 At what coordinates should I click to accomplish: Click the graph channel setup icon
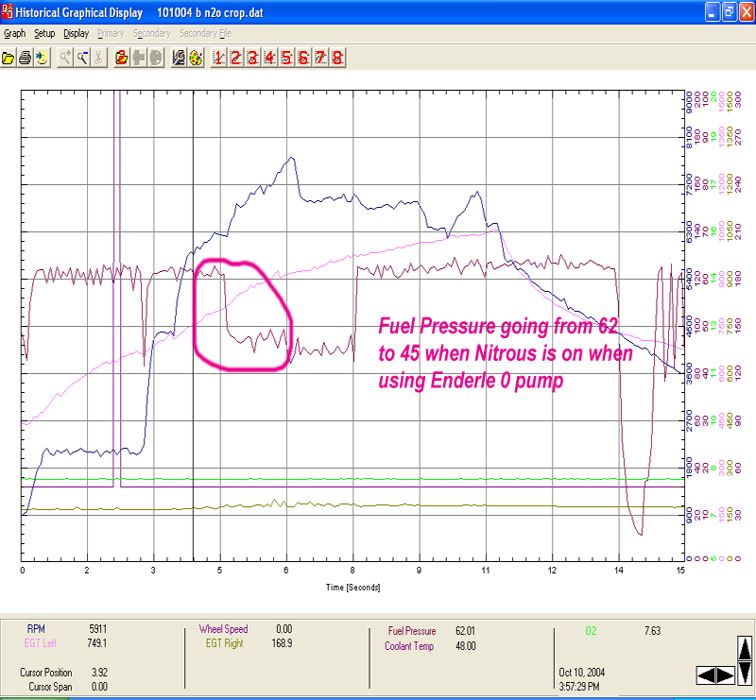pos(179,58)
